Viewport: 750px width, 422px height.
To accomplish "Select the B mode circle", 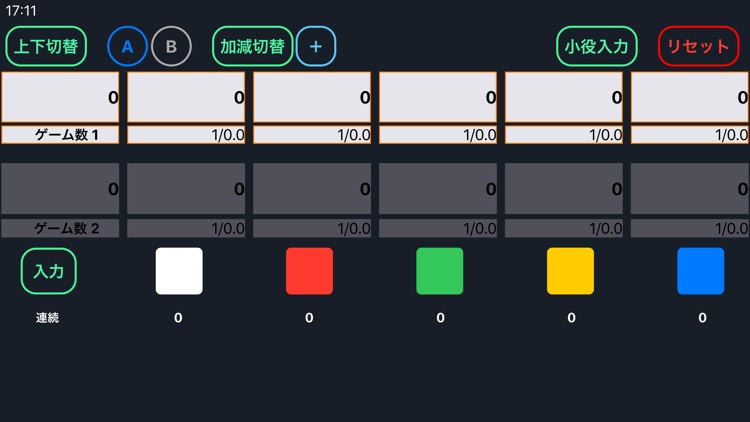I will click(x=171, y=46).
